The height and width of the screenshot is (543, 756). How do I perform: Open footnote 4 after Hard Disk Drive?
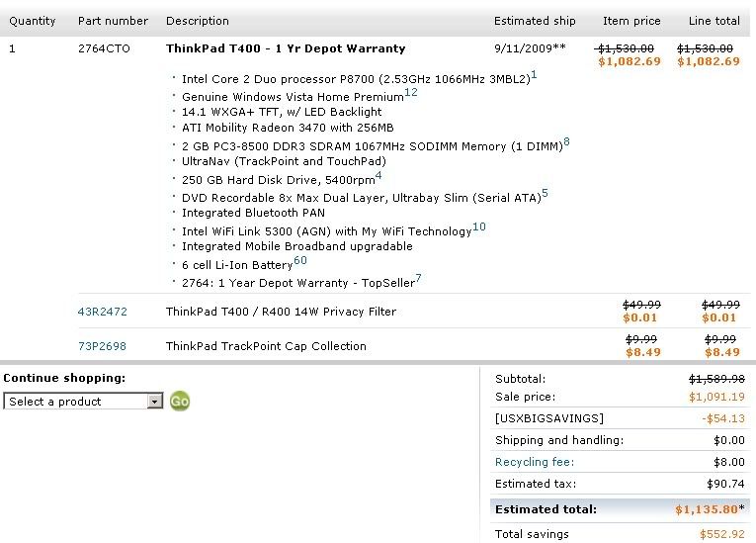[x=378, y=176]
